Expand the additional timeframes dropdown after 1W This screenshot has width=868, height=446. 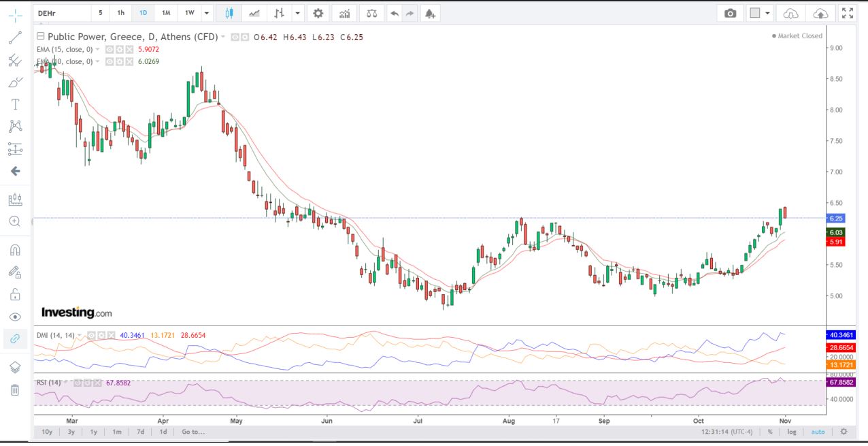click(207, 13)
